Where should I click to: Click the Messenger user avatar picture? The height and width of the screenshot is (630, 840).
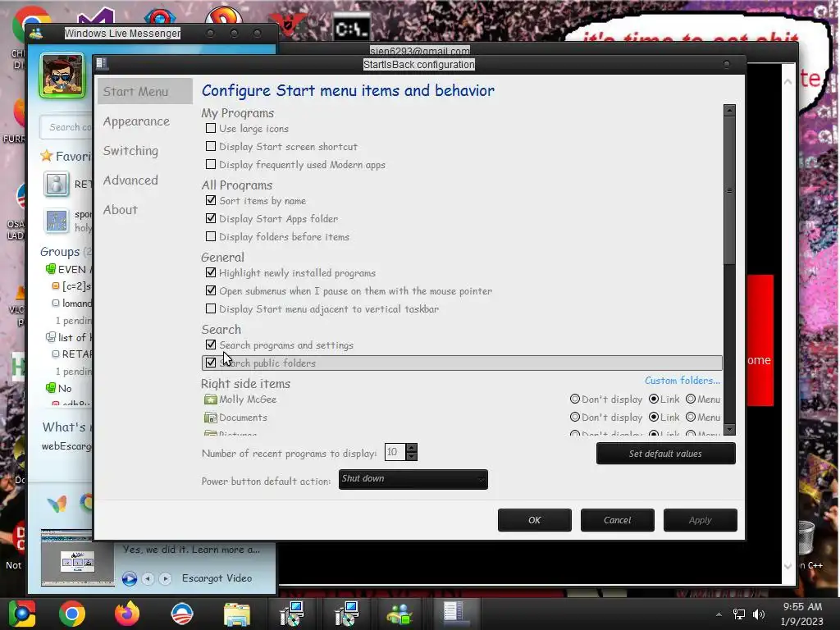(x=62, y=75)
